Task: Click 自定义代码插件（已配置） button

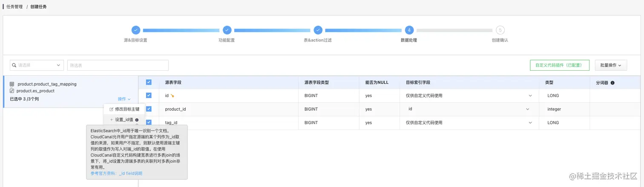Action: pos(560,65)
